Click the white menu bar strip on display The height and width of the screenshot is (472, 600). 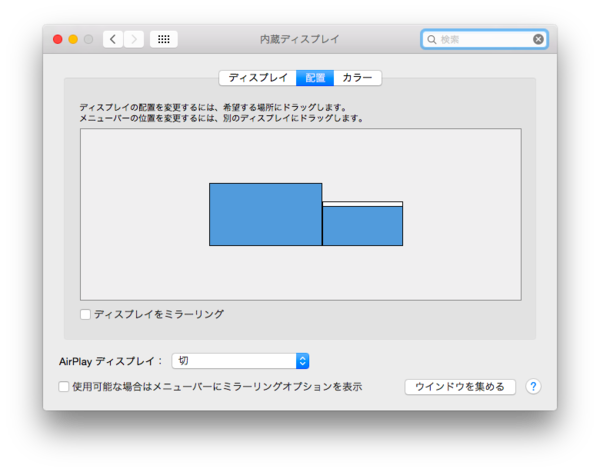362,204
